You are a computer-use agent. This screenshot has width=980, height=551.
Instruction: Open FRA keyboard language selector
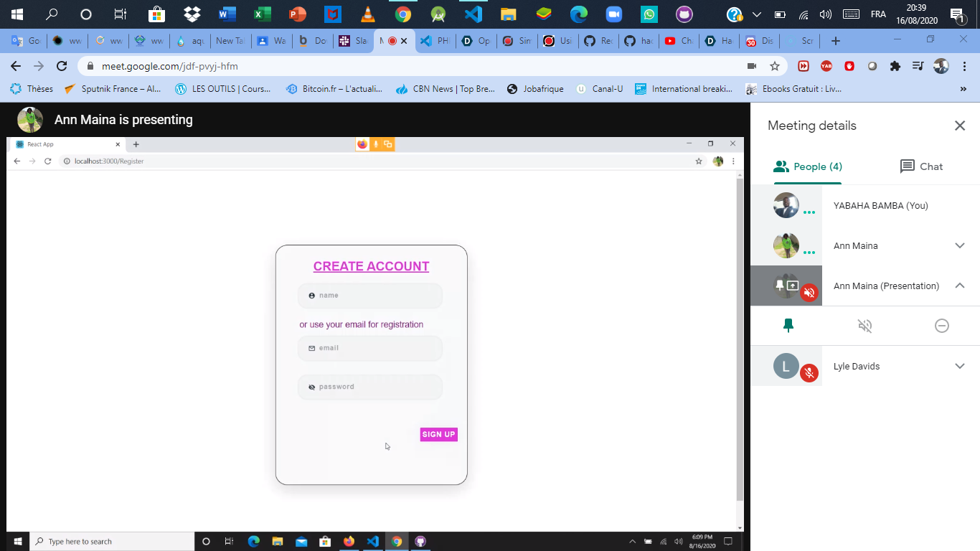click(878, 14)
